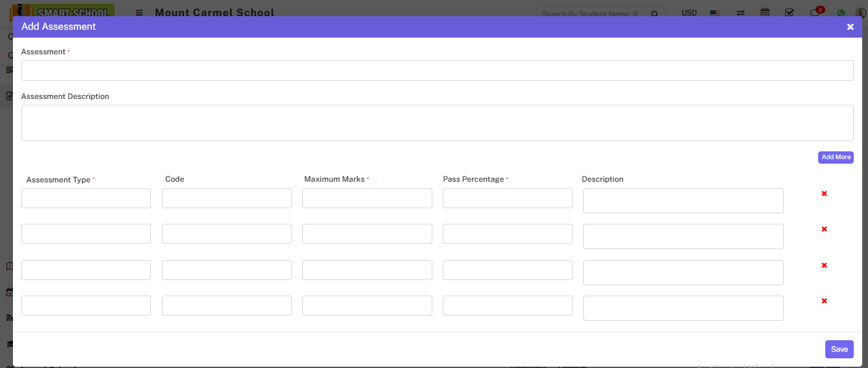Open the chat notifications icon with badge
The width and height of the screenshot is (868, 368).
coord(816,12)
